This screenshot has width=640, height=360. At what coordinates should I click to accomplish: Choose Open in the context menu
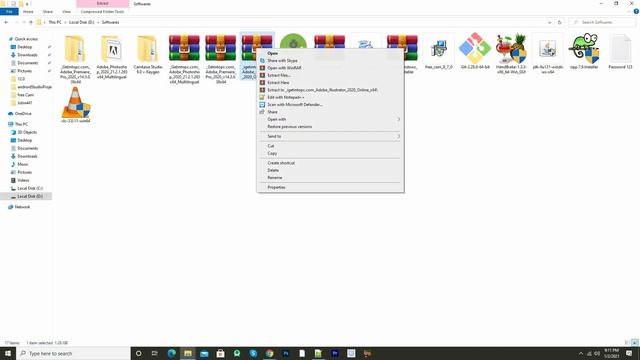(330, 53)
